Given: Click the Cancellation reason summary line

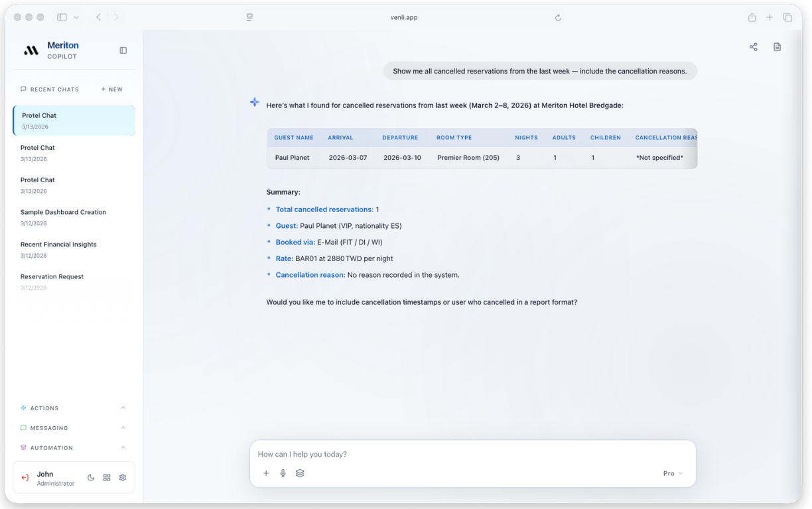Looking at the screenshot, I should (368, 275).
